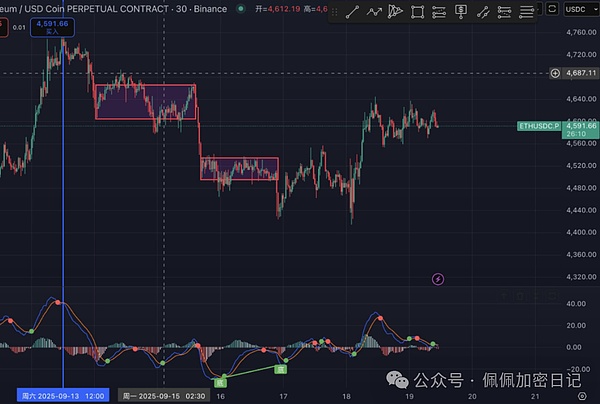Click the purple lightning bolt icon

click(438, 278)
